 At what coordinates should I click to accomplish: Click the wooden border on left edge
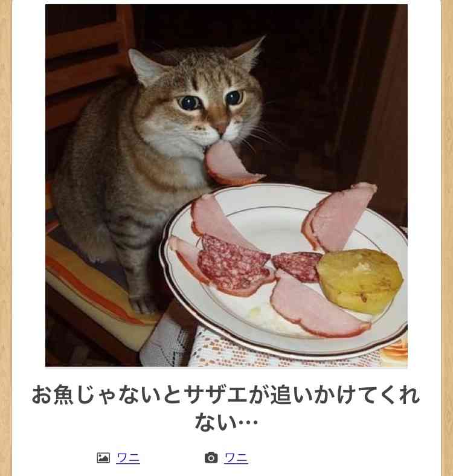(5, 238)
